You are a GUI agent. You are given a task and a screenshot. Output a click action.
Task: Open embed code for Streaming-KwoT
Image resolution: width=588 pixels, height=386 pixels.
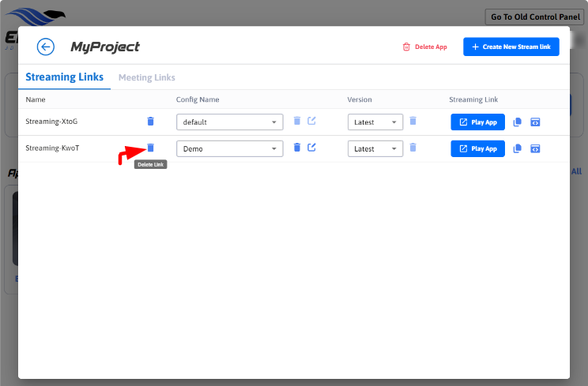tap(535, 148)
